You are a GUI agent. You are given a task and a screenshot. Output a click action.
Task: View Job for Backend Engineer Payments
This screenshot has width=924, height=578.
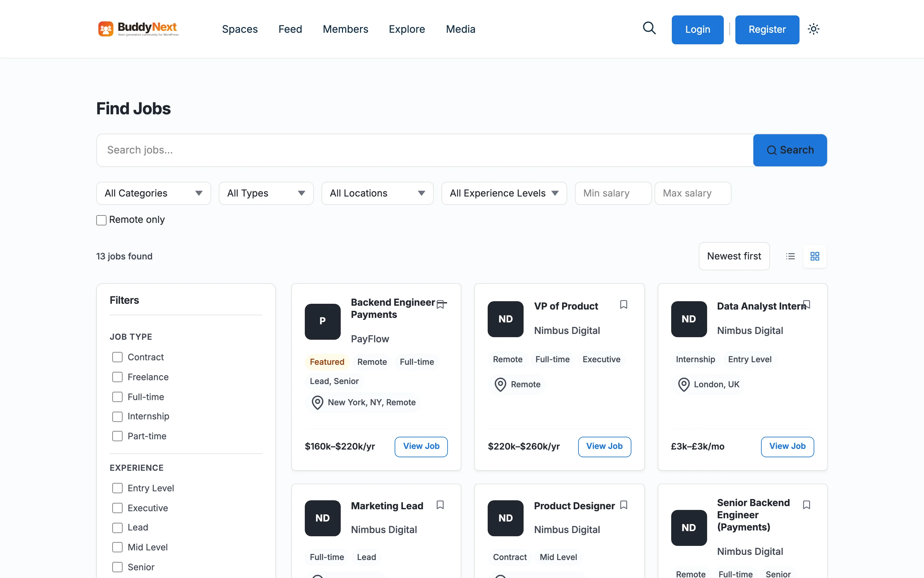point(421,446)
